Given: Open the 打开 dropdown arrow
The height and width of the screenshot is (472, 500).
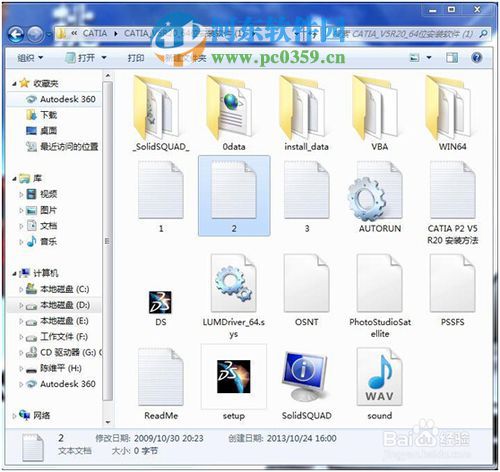Looking at the screenshot, I should (x=104, y=58).
